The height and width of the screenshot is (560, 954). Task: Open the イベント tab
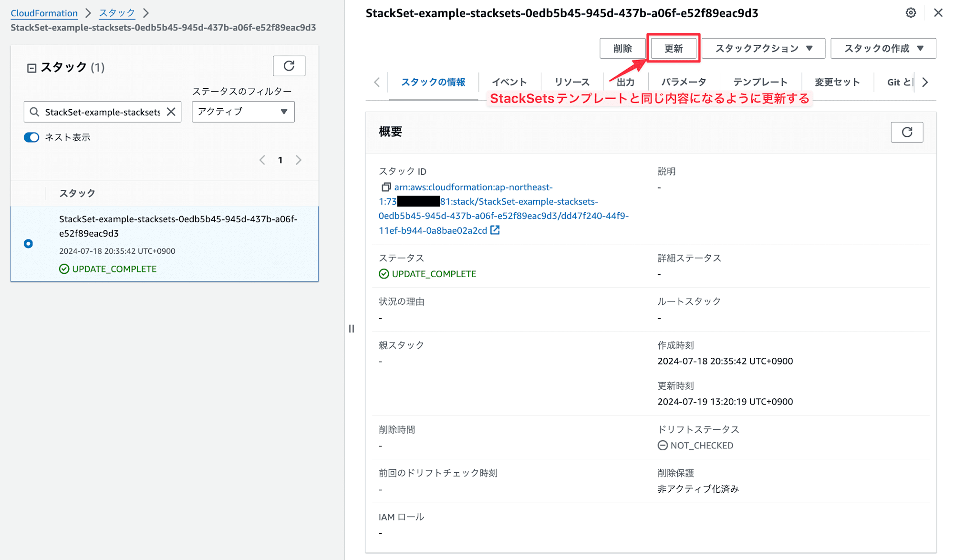point(509,82)
